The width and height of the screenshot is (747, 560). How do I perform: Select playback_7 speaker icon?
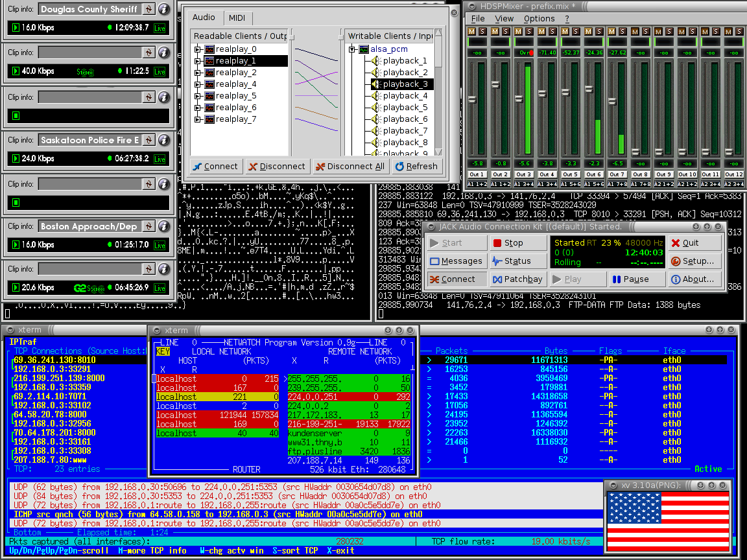(376, 131)
